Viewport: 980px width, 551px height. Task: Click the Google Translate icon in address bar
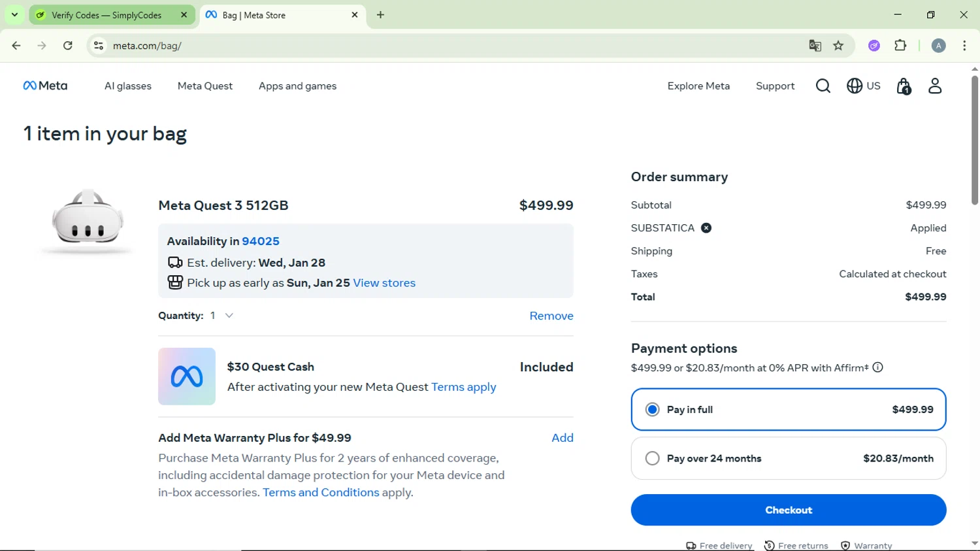tap(815, 46)
